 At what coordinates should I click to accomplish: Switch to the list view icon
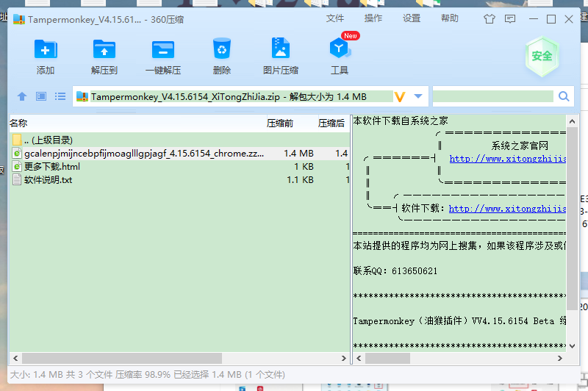[x=60, y=97]
